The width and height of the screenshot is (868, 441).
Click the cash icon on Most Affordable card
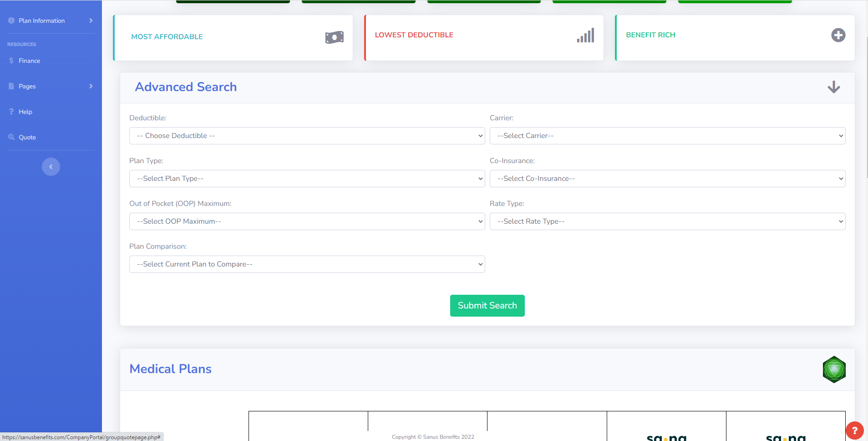[x=334, y=37]
